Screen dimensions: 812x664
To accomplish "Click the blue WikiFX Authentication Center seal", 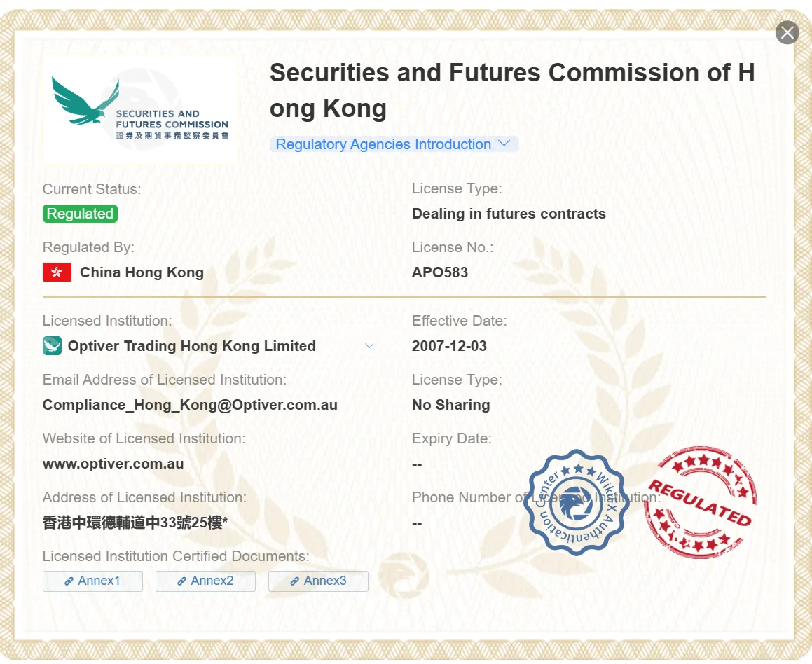I will 576,502.
